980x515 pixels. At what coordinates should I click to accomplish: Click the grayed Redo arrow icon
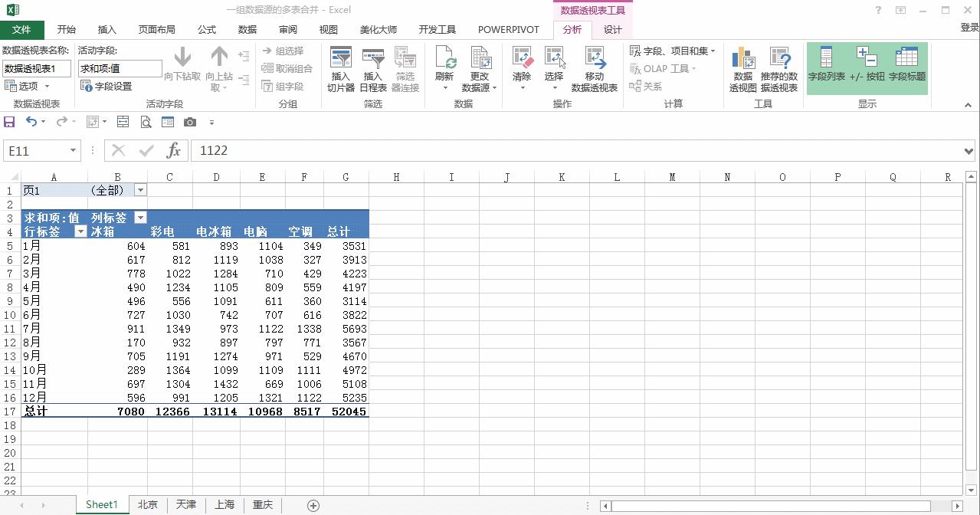[x=61, y=122]
